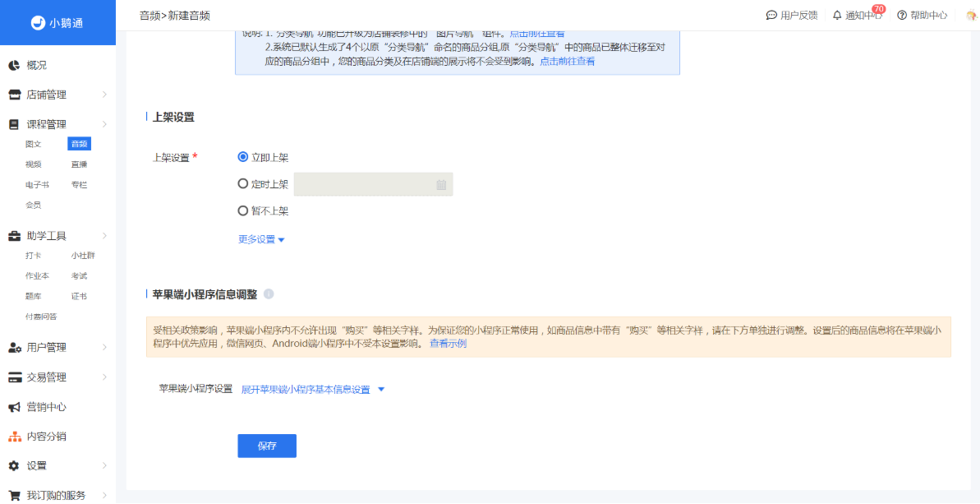
Task: Expand 展开苹果端小程序基本信息设置
Action: 313,390
